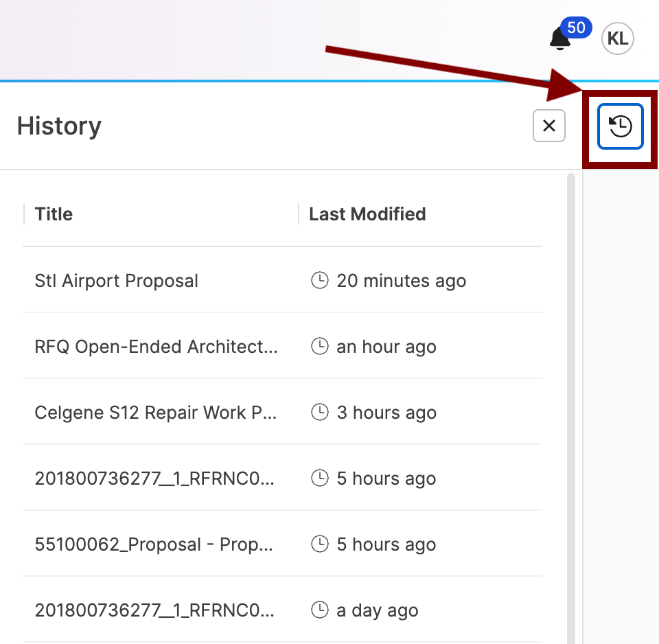Click the '3 hours ago' timestamp
Screen dimensions: 659x644
(386, 413)
